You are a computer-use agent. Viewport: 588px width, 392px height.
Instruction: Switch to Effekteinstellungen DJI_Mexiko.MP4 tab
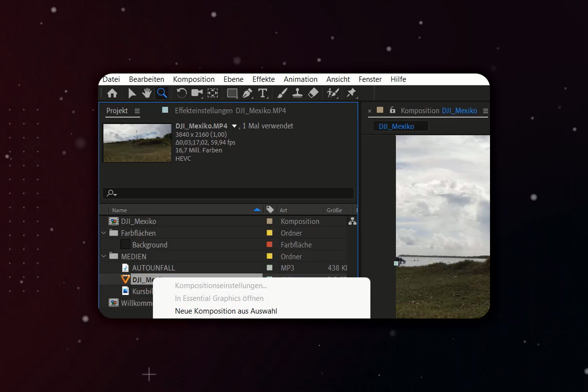point(230,111)
